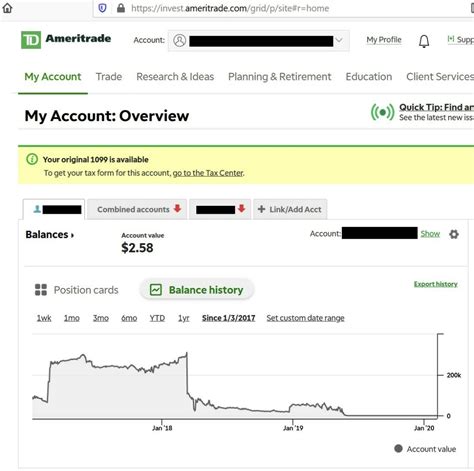
Task: Click the Account value legend dot
Action: point(398,448)
